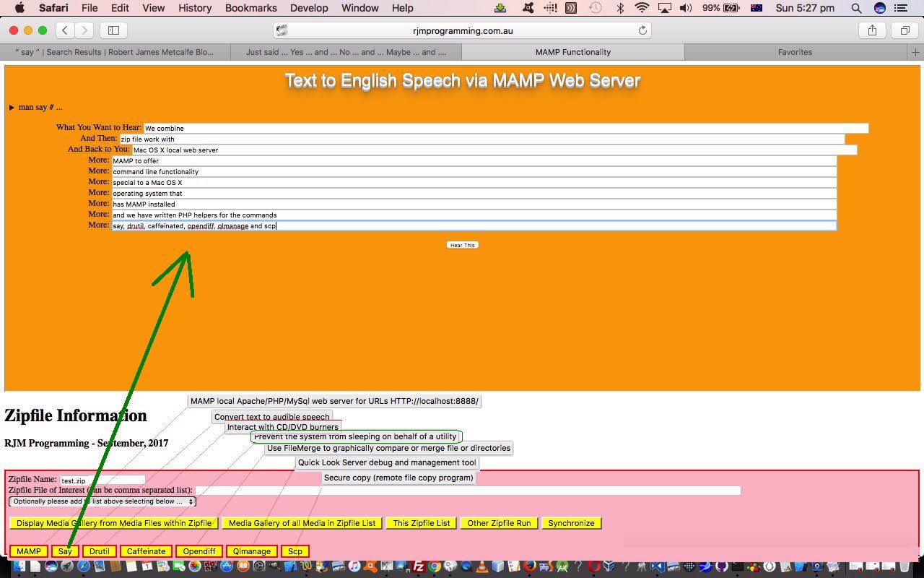Click the Zipfile Name field showing test.zip

click(x=103, y=480)
